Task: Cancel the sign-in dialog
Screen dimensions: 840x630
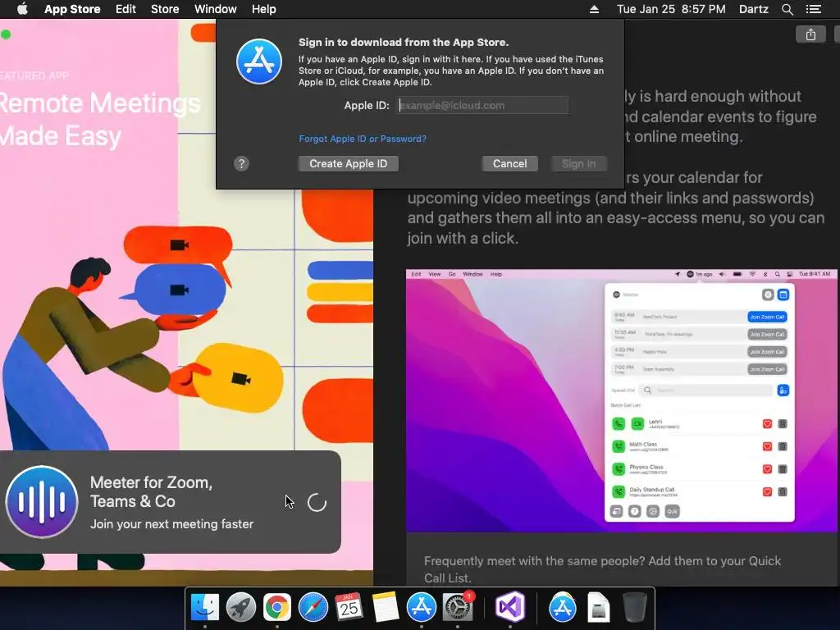Action: [x=510, y=164]
